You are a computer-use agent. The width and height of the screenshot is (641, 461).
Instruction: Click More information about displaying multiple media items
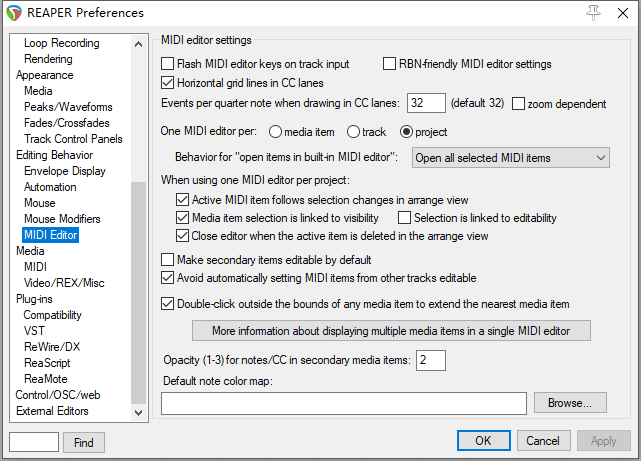point(391,331)
